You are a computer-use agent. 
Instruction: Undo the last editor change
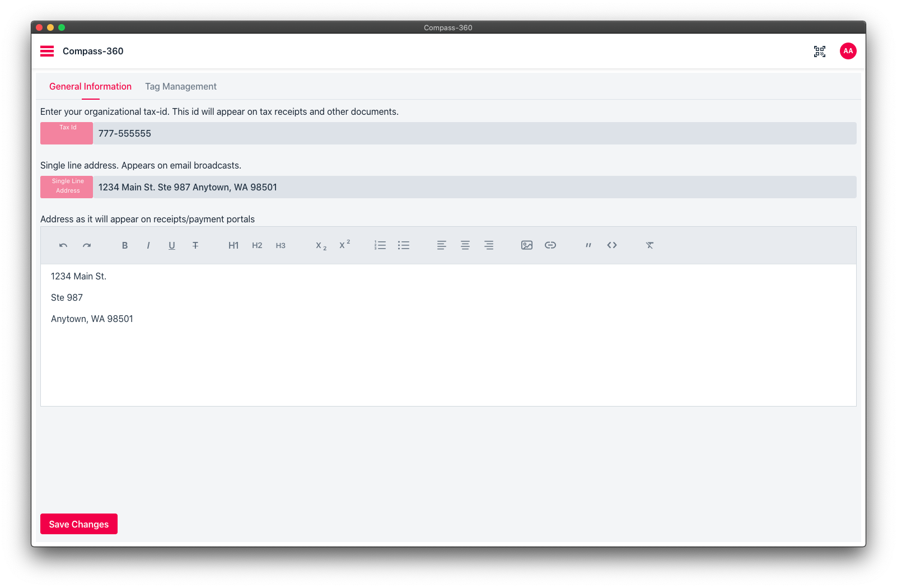(x=63, y=245)
